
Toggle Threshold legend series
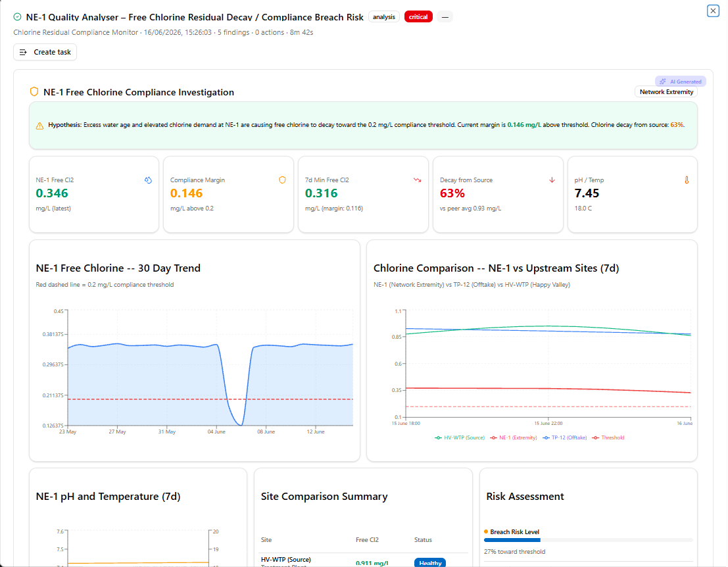608,437
